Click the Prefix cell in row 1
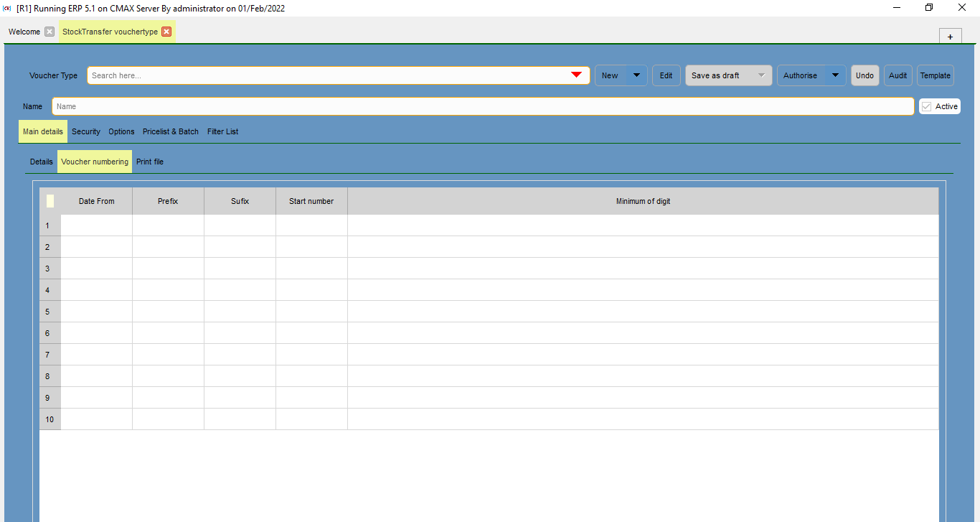 click(167, 225)
